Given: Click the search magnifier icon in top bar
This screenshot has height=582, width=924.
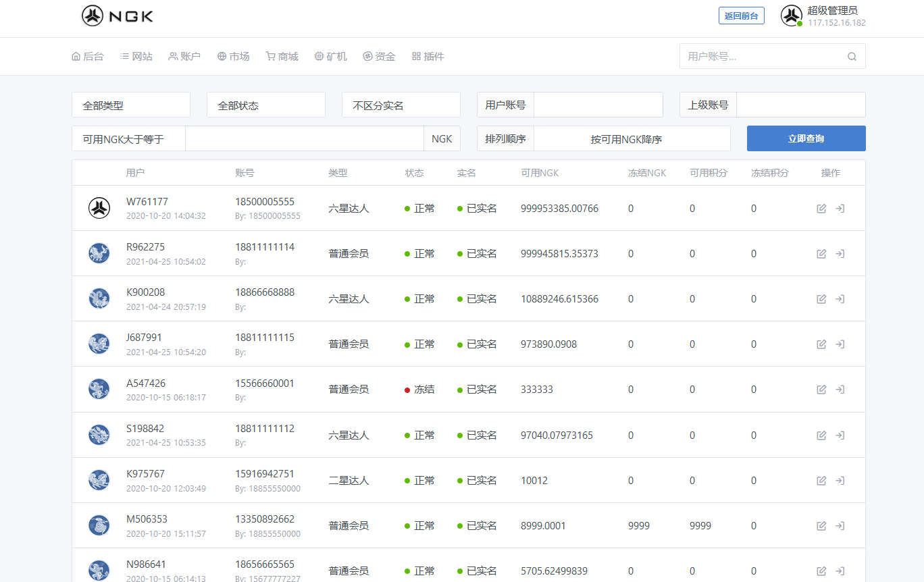Looking at the screenshot, I should [x=852, y=57].
